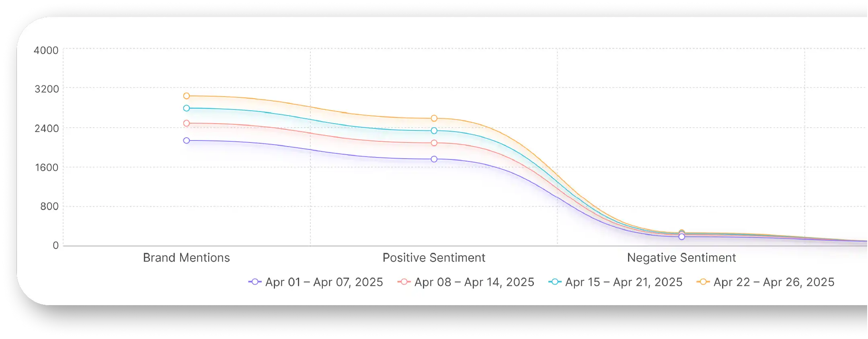Click the orange Positive Sentiment data point

tap(434, 118)
